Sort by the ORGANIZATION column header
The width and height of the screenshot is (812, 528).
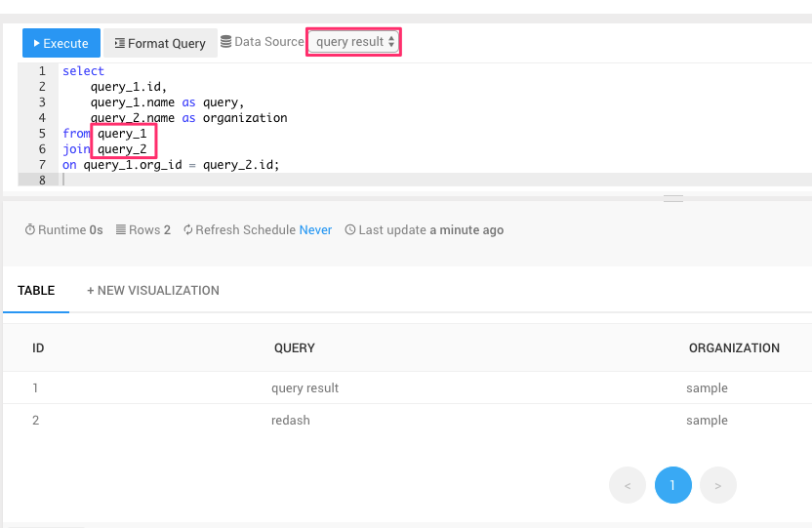[x=734, y=348]
